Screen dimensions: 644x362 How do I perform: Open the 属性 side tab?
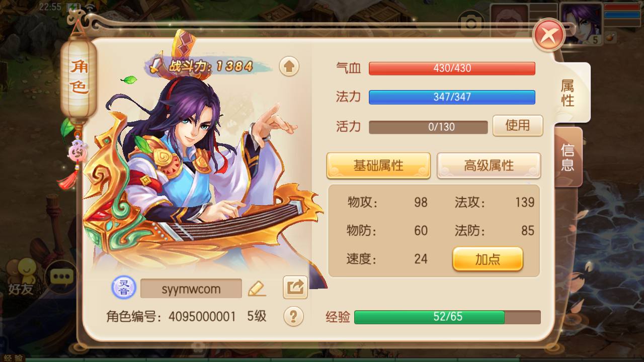click(571, 93)
